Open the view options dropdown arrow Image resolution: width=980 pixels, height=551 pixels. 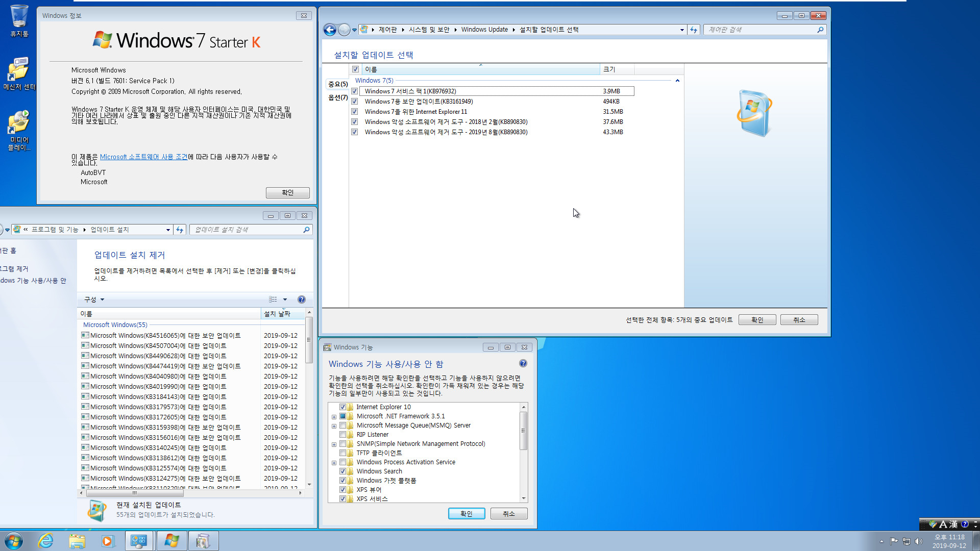pos(285,299)
